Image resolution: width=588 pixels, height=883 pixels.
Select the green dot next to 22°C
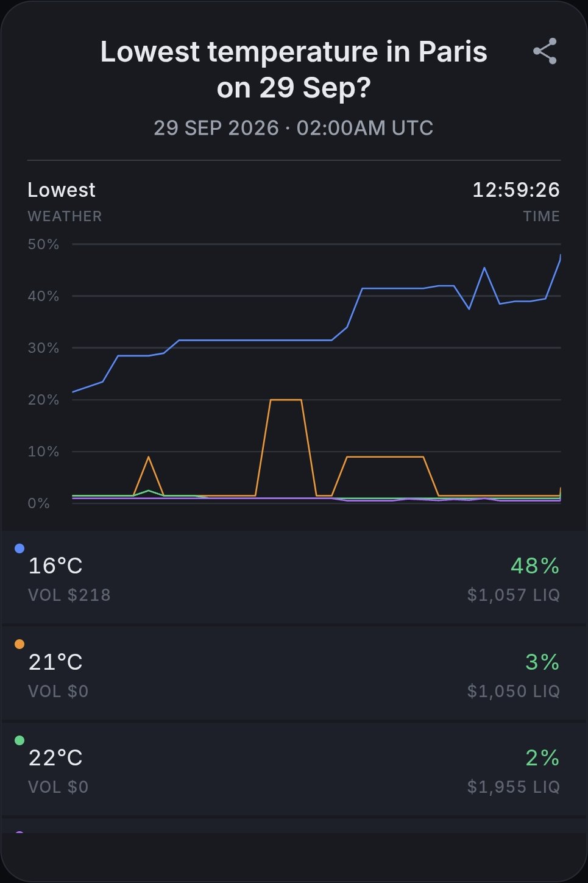point(19,740)
